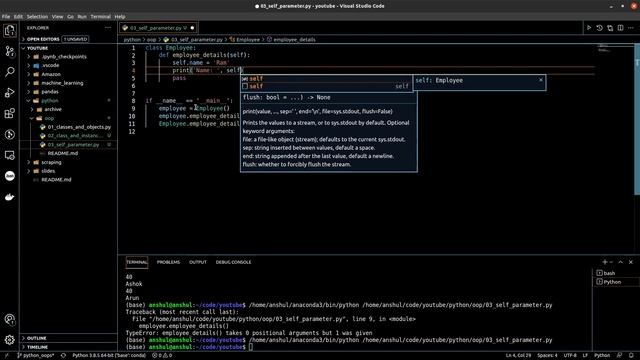Switch to the DEBUG CONSOLE tab
The width and height of the screenshot is (640, 360).
point(233,262)
